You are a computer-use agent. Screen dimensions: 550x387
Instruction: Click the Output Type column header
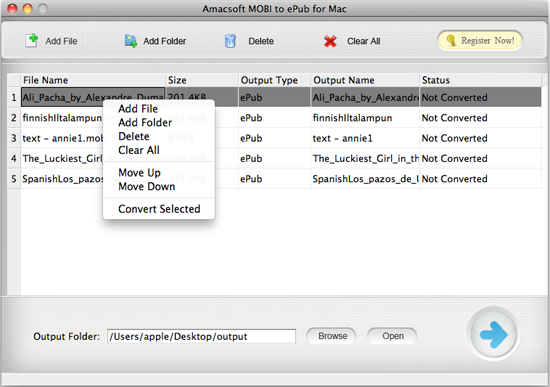(x=274, y=80)
